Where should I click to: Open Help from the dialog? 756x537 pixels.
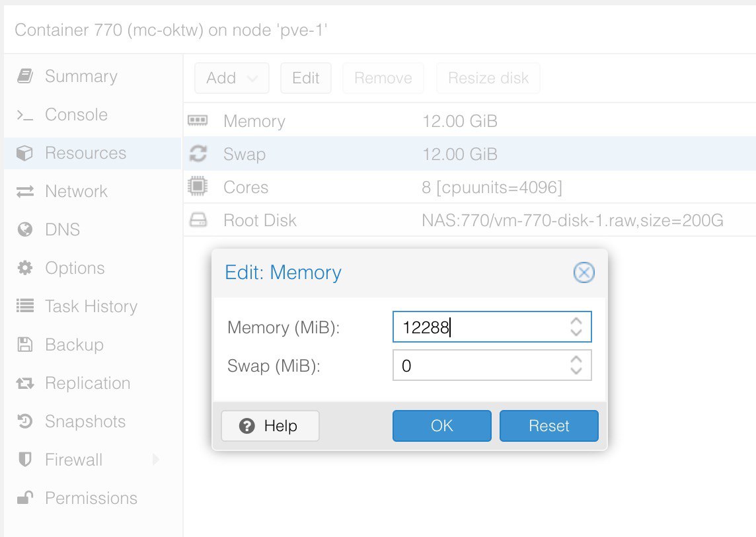pos(270,425)
